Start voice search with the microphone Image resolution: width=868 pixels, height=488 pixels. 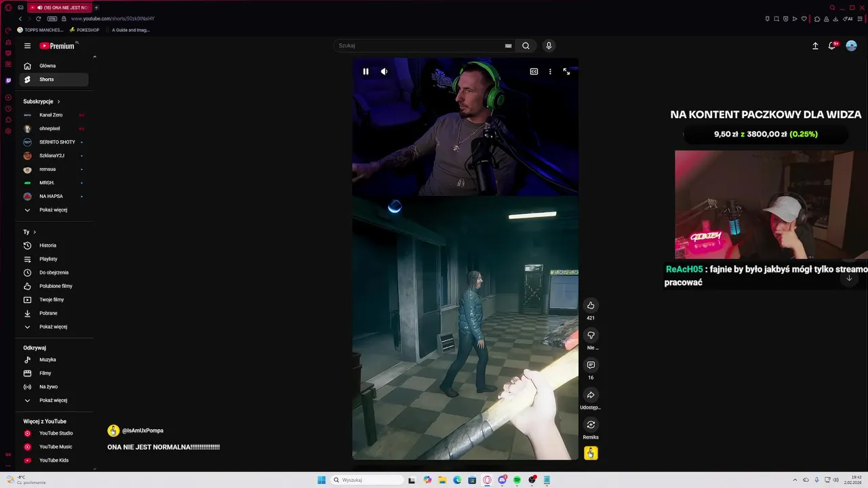(549, 45)
